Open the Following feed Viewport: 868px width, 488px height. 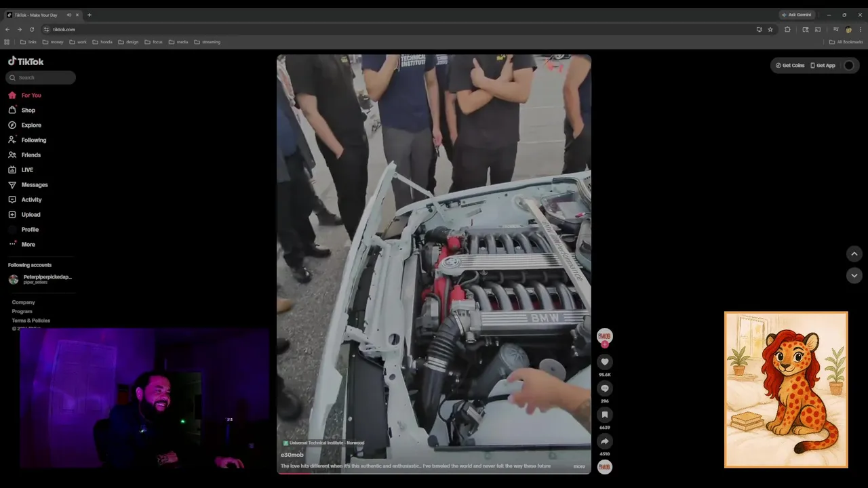tap(27, 140)
